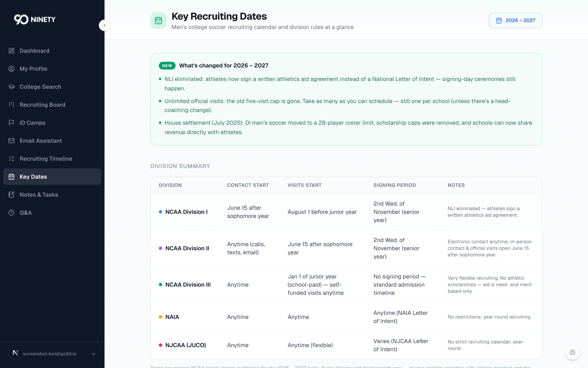
Task: Click the green calendar icon beside page title
Action: [158, 20]
